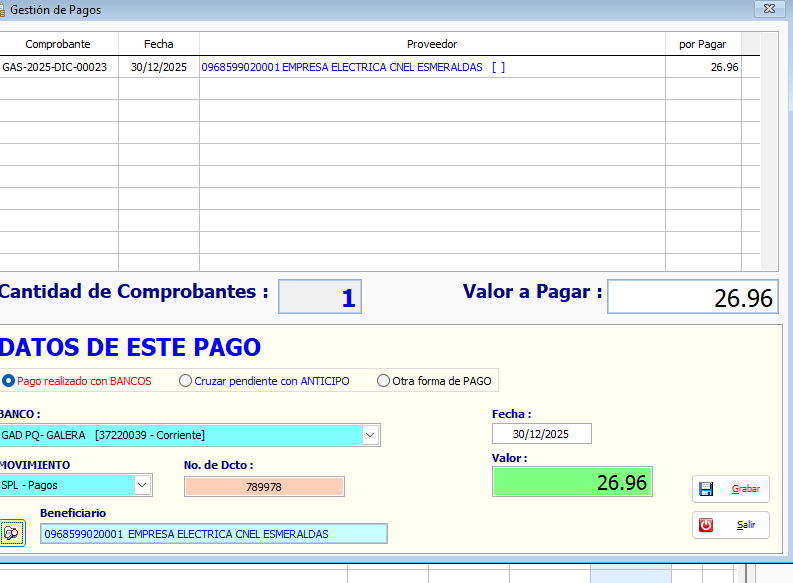Close the Gestión de Pagos window

[x=768, y=9]
